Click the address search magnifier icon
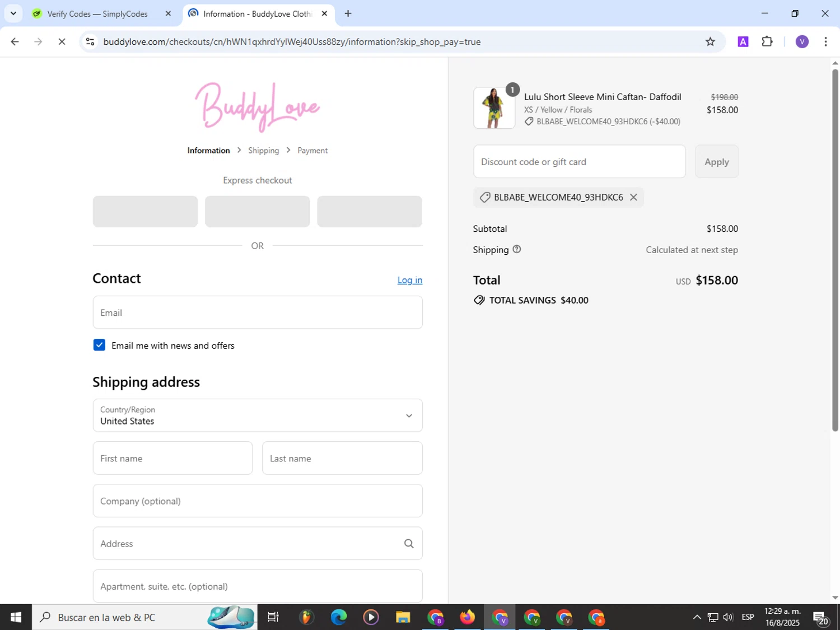The width and height of the screenshot is (840, 630). point(409,543)
